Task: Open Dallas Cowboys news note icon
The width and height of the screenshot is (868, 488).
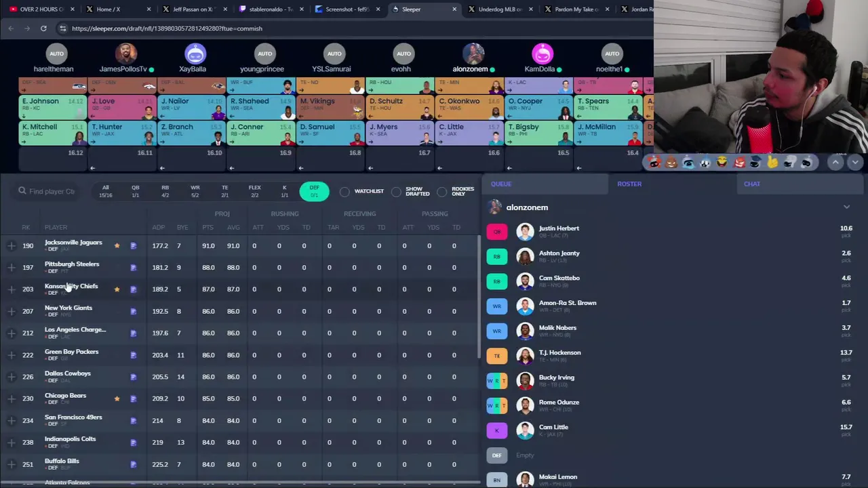Action: [x=134, y=377]
